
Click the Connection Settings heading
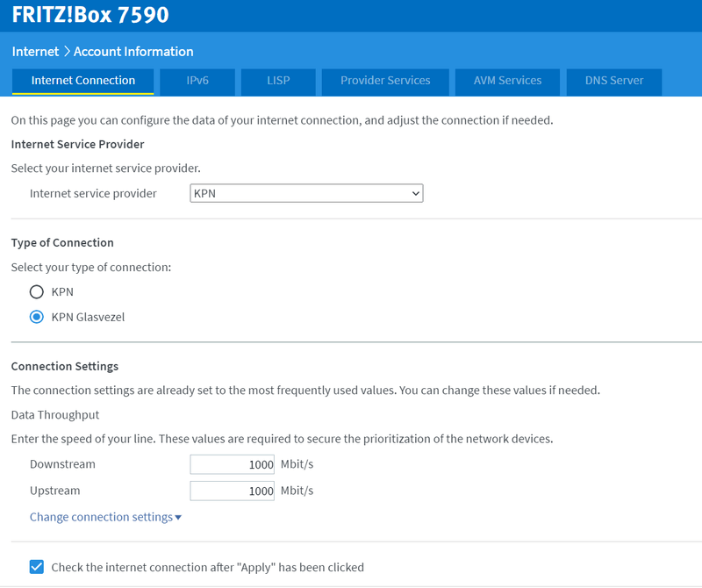point(64,366)
